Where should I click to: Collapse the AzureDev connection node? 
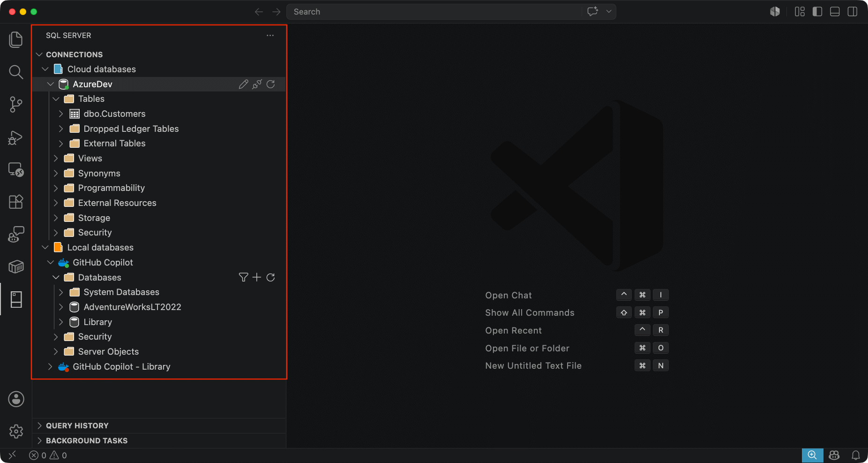click(51, 84)
